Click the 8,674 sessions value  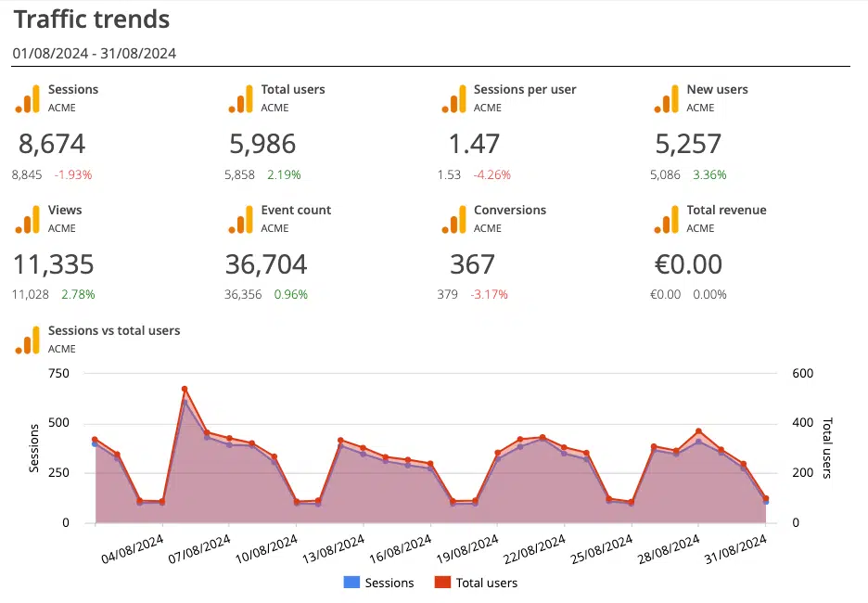(x=52, y=144)
